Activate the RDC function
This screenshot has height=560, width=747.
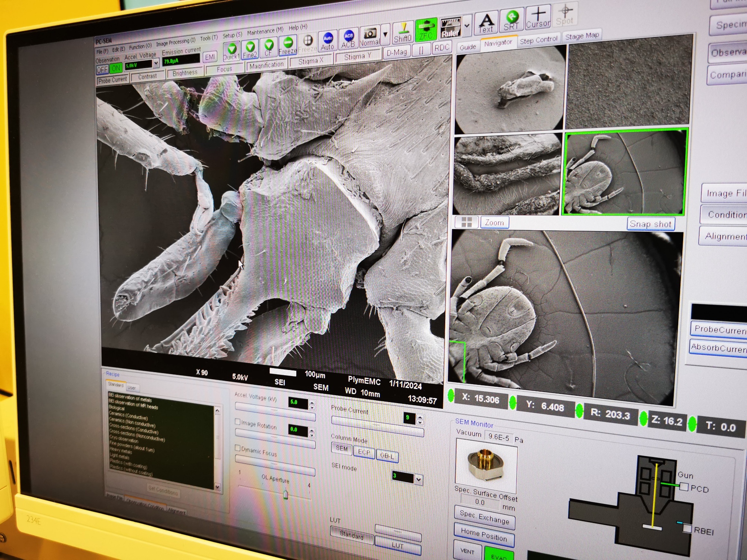click(x=441, y=48)
